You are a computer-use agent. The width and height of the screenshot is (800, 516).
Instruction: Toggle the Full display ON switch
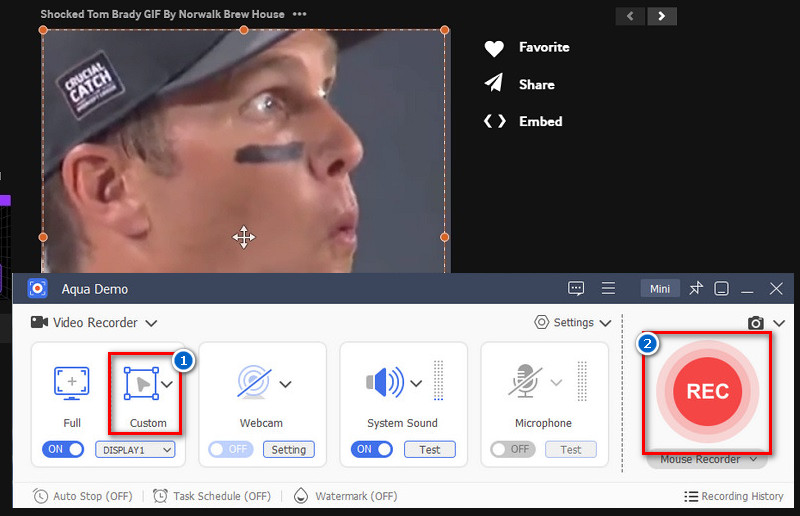[64, 450]
